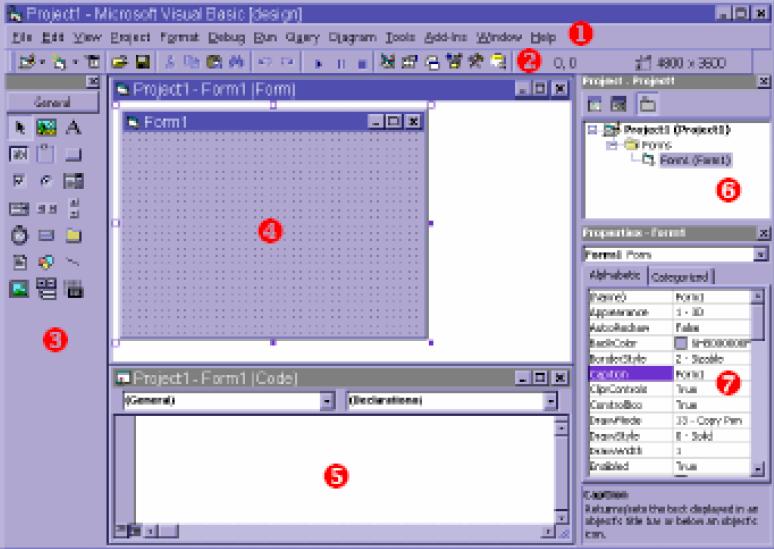
Task: Select the TextBox control tool
Action: (x=19, y=155)
